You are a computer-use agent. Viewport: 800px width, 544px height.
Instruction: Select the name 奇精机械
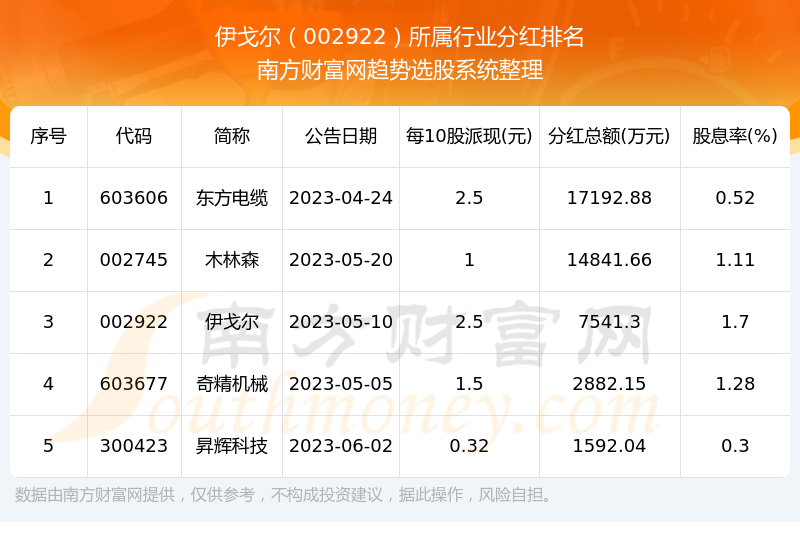click(x=232, y=384)
